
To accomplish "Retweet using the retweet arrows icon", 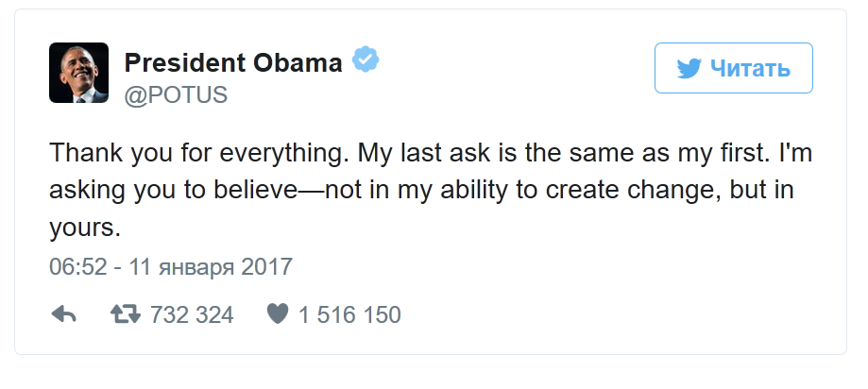I will click(126, 314).
